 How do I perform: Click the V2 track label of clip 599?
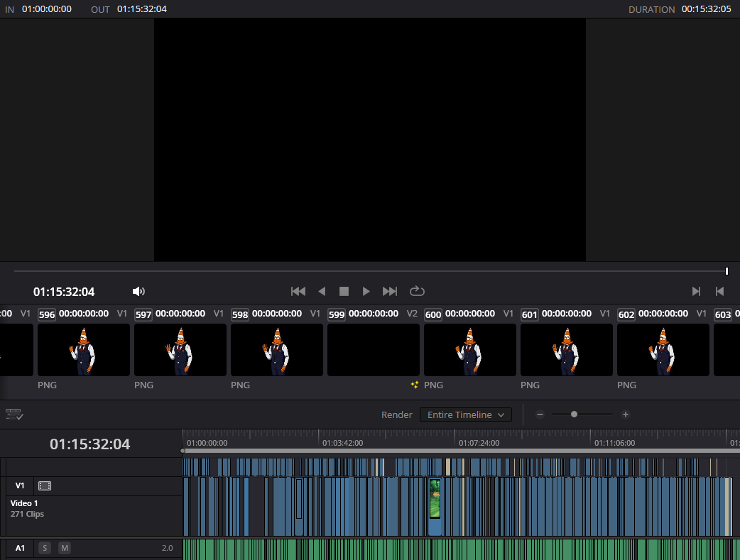click(412, 313)
